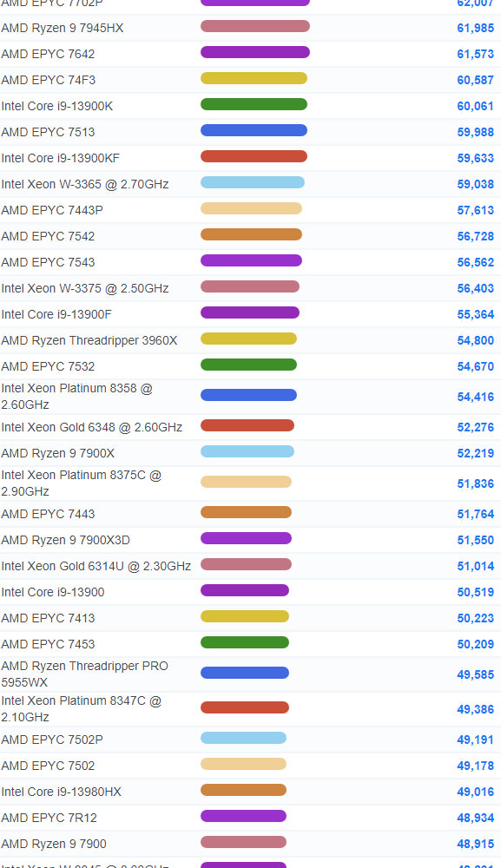Click the AMD EPYC 74F3 link
501x868 pixels.
coord(48,80)
